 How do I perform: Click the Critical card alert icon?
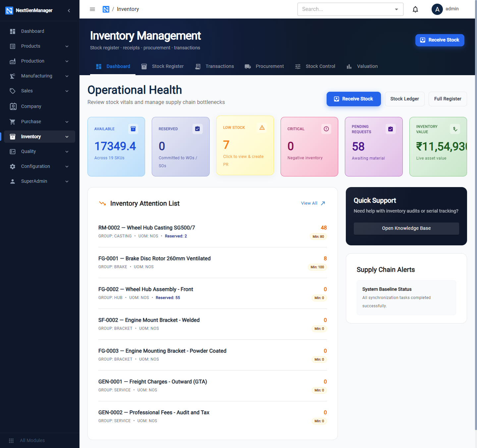(326, 129)
